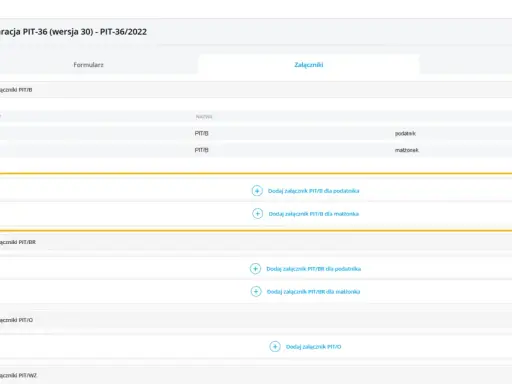Click the podatnik cell in the table
Viewport: 512px width, 384px height.
(x=405, y=133)
